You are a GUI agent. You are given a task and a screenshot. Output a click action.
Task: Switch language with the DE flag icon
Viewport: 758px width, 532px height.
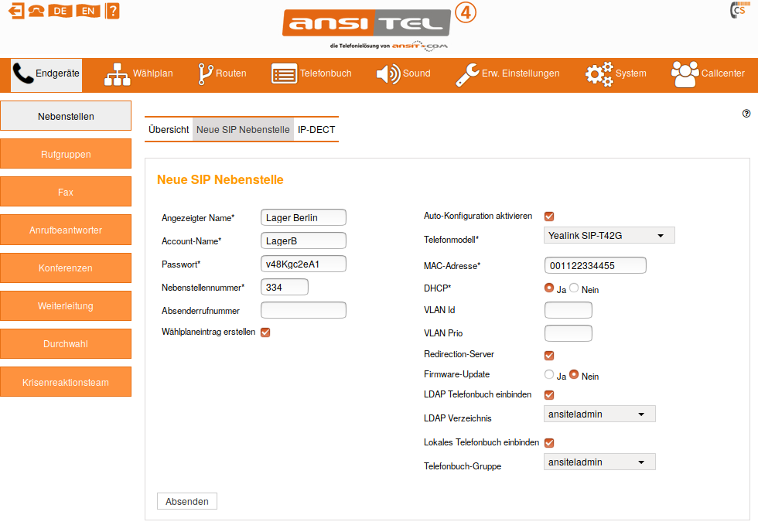click(60, 11)
